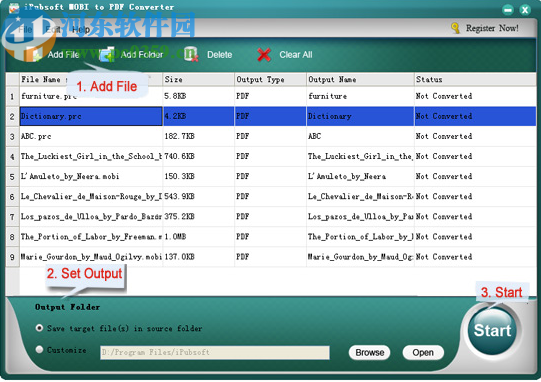Click the 182.7KB size cell

[x=198, y=136]
